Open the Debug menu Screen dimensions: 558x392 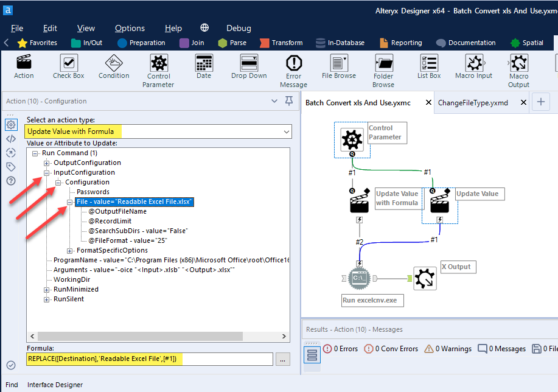click(239, 28)
